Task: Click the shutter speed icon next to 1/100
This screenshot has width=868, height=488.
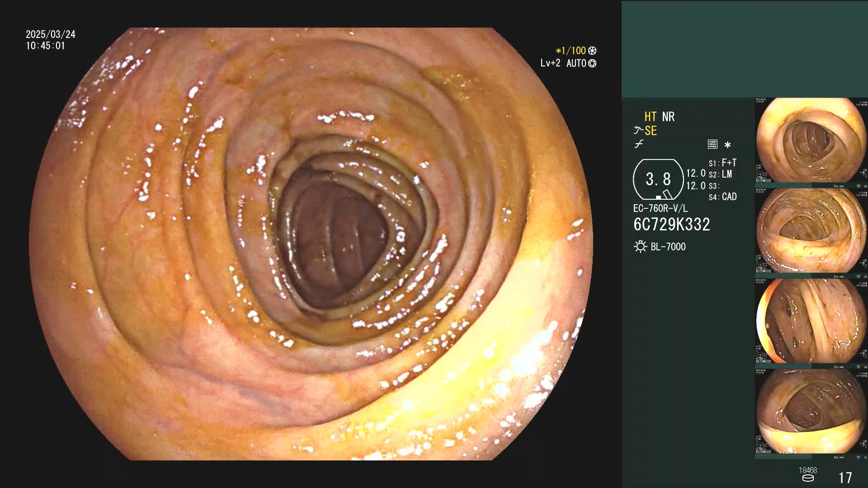Action: pos(592,51)
